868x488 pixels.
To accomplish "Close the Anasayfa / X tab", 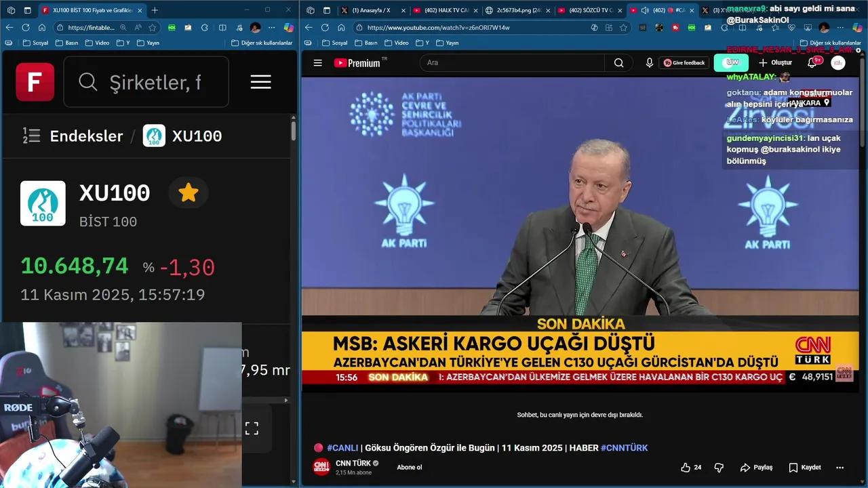I will tap(403, 10).
